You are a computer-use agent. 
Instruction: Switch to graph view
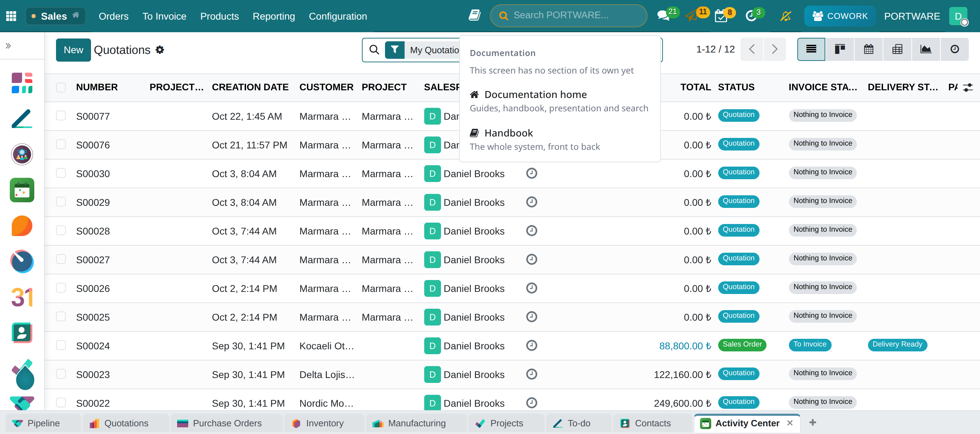(x=926, y=49)
